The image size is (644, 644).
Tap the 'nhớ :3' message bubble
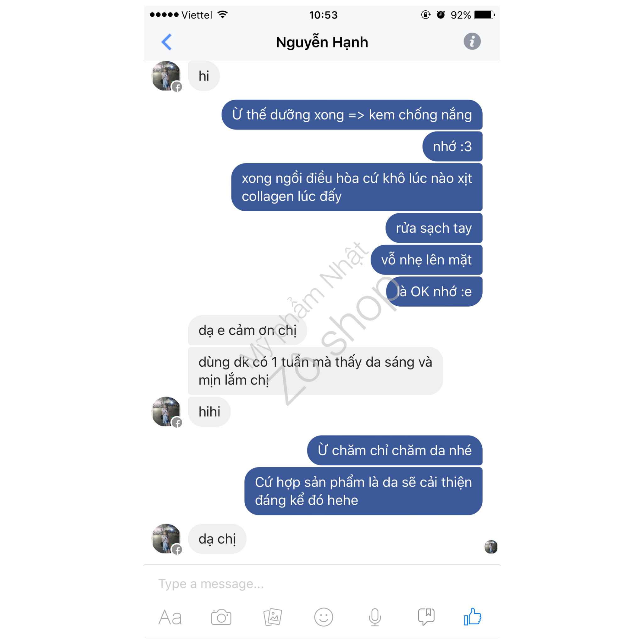(452, 146)
